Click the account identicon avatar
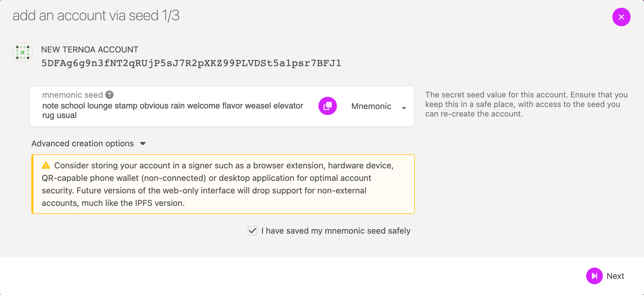The height and width of the screenshot is (295, 644). (x=23, y=52)
